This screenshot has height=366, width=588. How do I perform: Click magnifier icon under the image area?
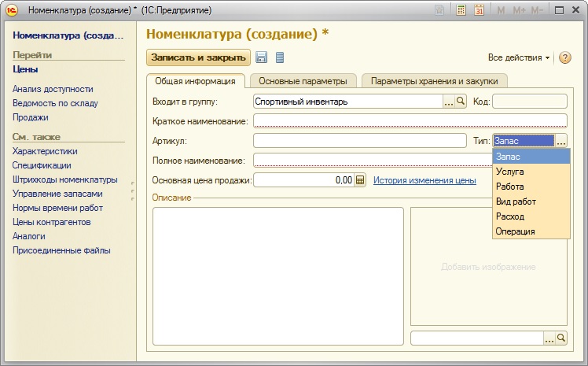coord(561,338)
